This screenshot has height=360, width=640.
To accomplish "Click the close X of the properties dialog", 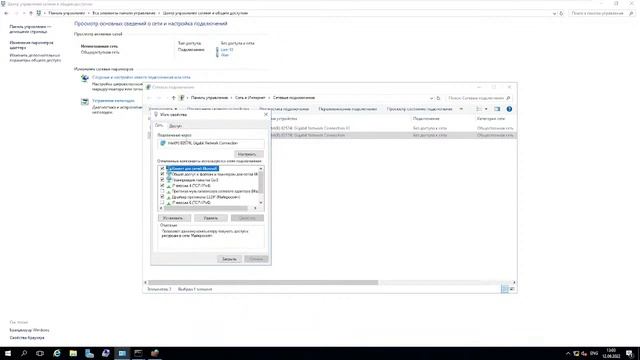I will [x=266, y=115].
